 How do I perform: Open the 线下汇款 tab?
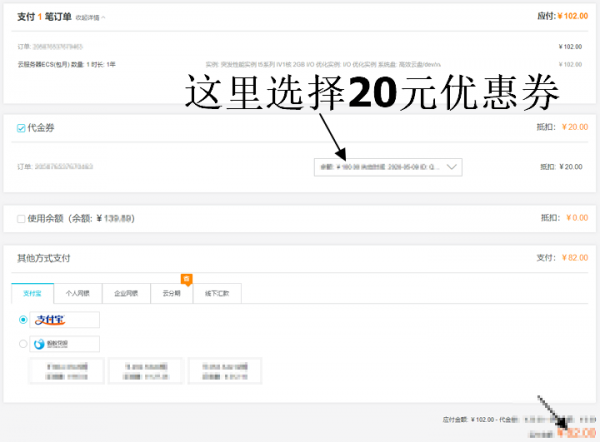click(x=218, y=294)
